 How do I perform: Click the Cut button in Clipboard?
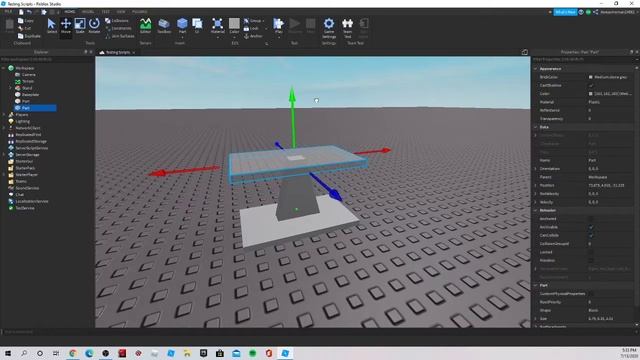[x=24, y=28]
